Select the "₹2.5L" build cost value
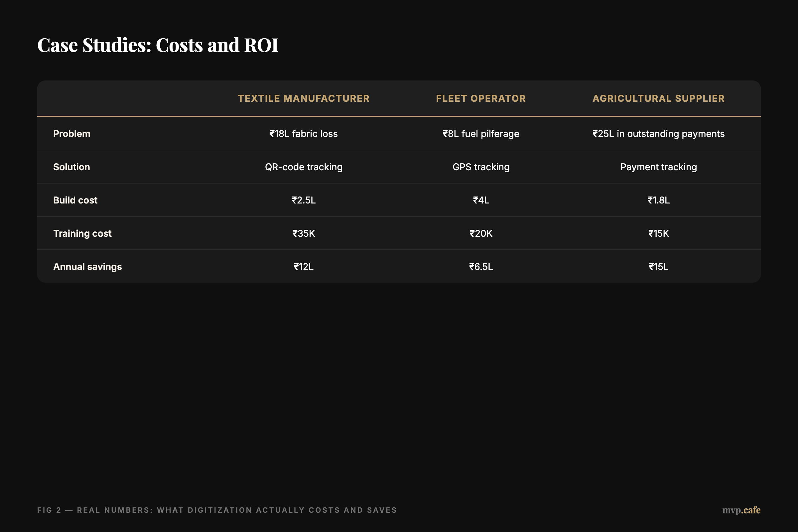The image size is (798, 532). [x=304, y=200]
